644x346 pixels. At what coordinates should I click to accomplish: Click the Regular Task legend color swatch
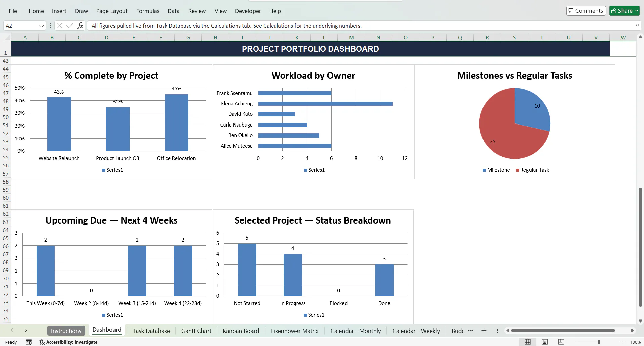pyautogui.click(x=517, y=170)
